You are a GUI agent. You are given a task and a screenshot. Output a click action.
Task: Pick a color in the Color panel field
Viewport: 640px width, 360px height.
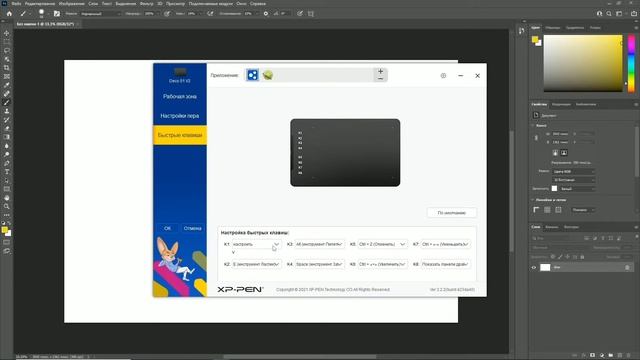pos(583,63)
